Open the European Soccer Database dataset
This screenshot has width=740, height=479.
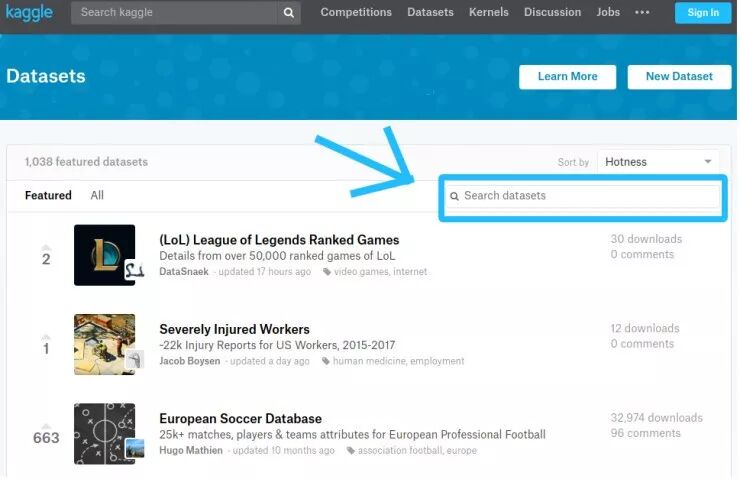[240, 419]
